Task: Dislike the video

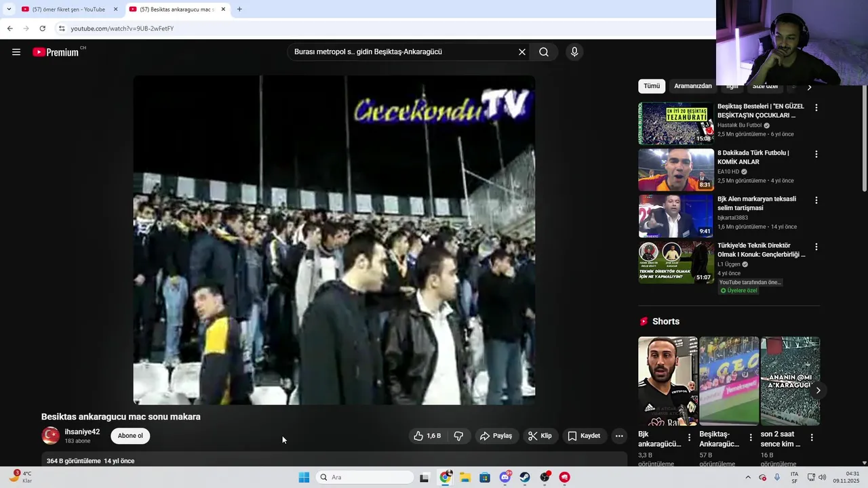Action: coord(458,436)
